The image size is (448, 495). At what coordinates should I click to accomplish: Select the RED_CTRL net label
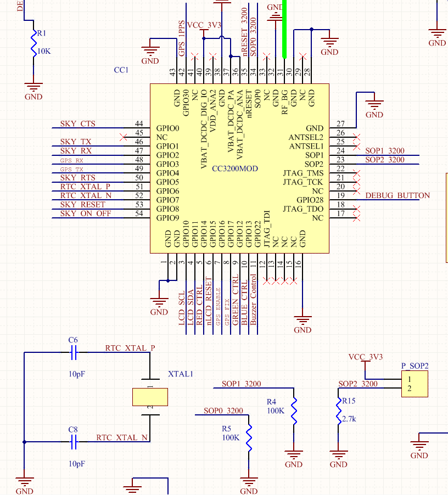[x=199, y=305]
